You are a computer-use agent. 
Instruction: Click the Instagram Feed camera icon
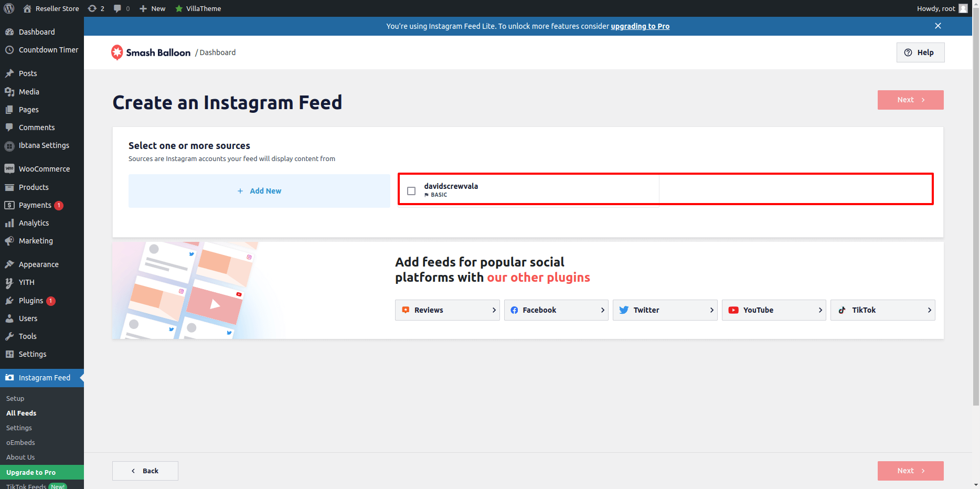point(9,378)
